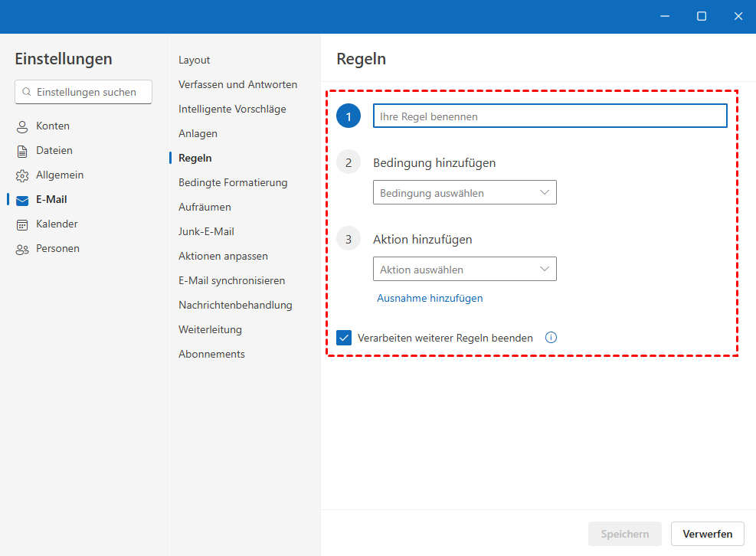Click the Allgemein gear icon
Screen dimensions: 756x556
pos(22,175)
